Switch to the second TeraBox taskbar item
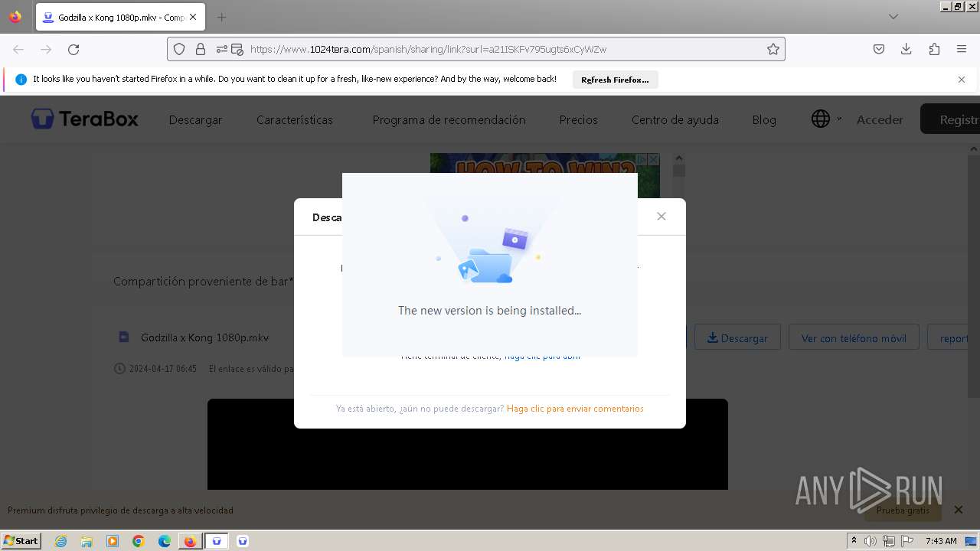 click(x=243, y=541)
